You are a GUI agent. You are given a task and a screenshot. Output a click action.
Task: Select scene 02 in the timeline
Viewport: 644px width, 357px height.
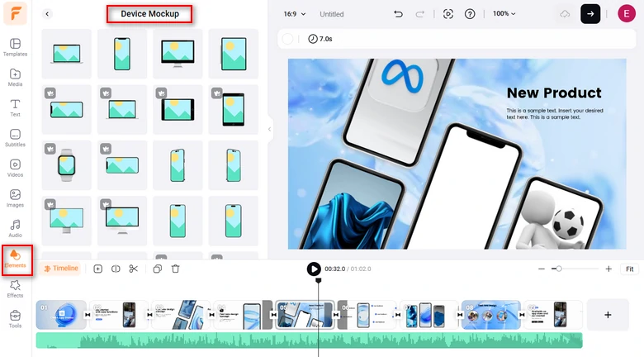118,315
